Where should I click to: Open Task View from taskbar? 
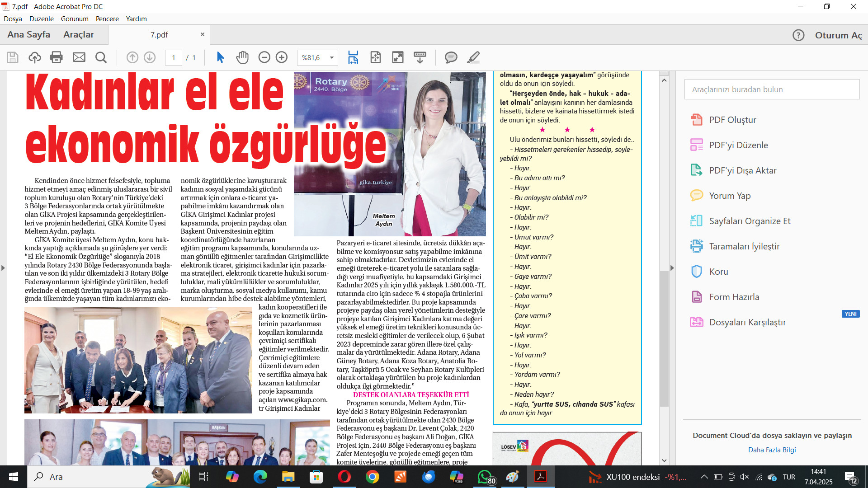(203, 477)
